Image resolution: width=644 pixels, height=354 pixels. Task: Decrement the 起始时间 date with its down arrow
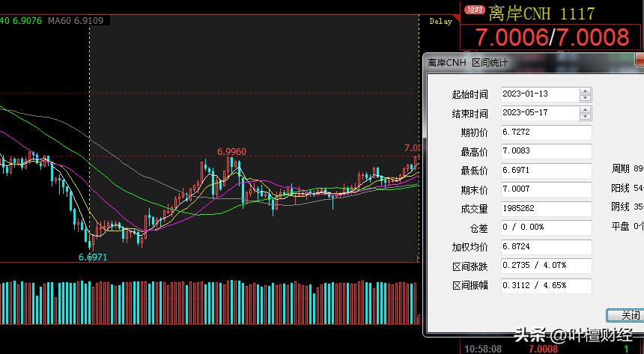[x=586, y=98]
